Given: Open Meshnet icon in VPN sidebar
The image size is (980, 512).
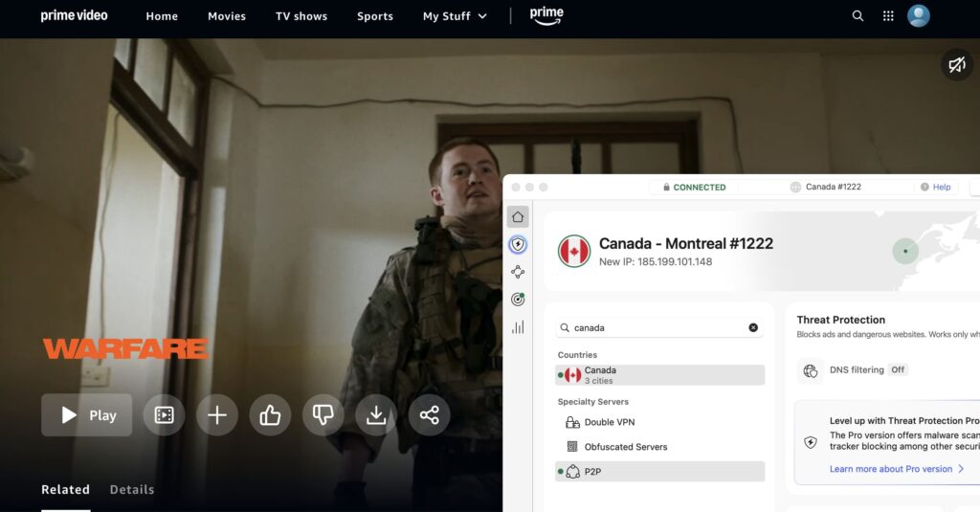Looking at the screenshot, I should pos(518,272).
